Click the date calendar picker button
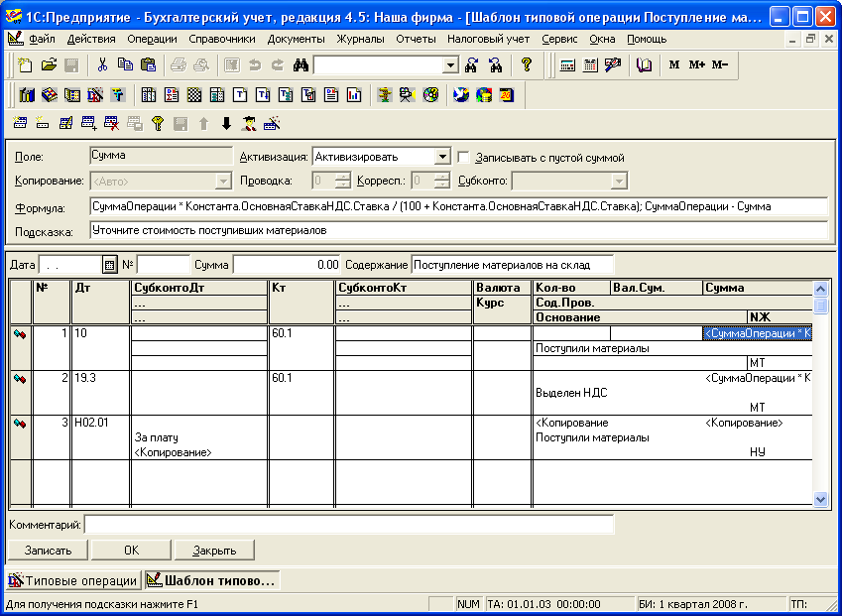 [x=109, y=265]
